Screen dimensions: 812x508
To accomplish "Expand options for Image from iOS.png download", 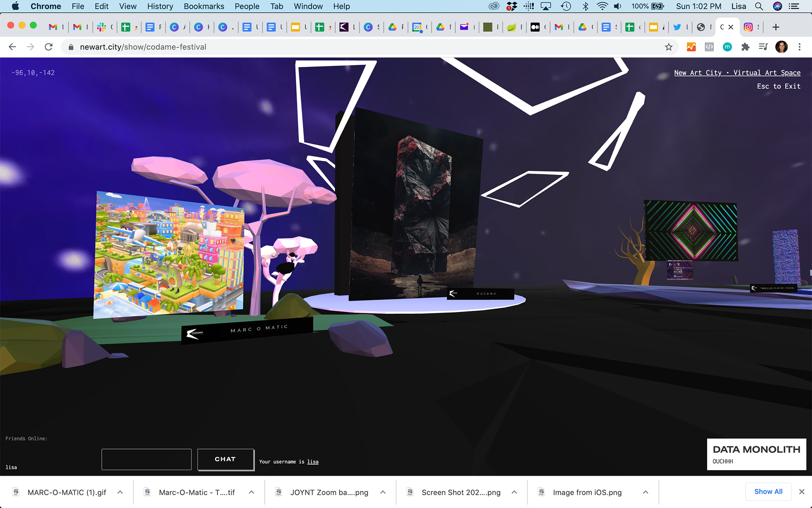I will click(645, 492).
